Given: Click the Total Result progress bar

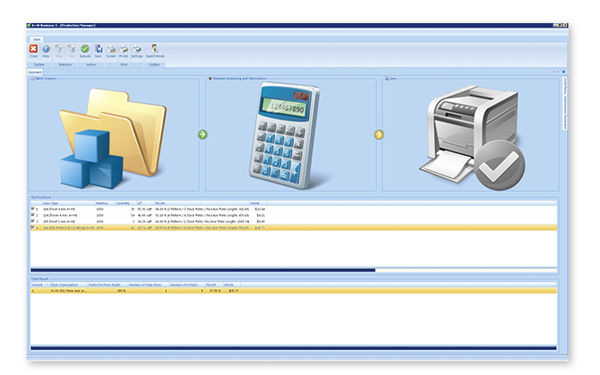Looking at the screenshot, I should coord(293,348).
